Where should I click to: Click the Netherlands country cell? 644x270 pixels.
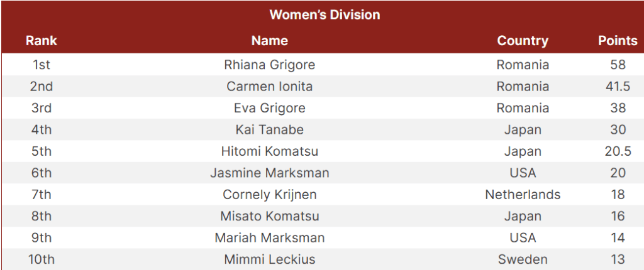(x=523, y=195)
